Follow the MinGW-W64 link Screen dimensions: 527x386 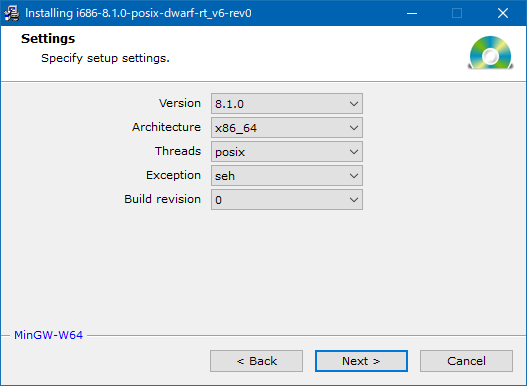tap(48, 335)
